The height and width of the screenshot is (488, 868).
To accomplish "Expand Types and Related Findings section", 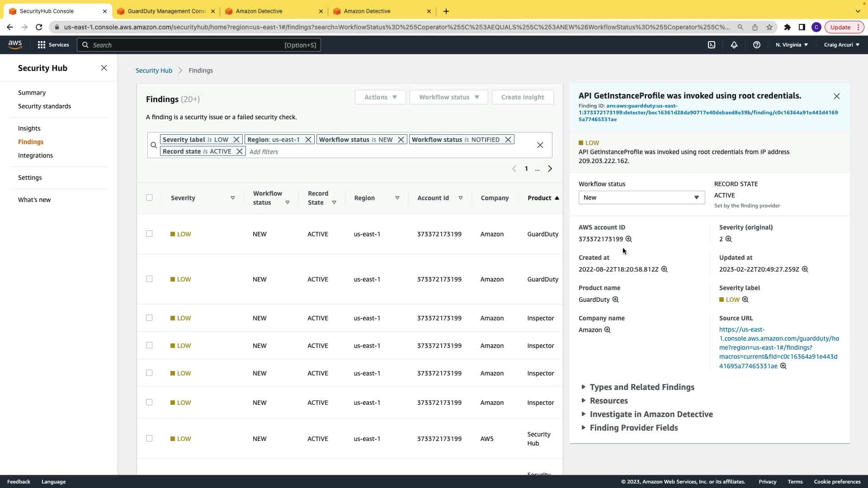I will tap(642, 387).
